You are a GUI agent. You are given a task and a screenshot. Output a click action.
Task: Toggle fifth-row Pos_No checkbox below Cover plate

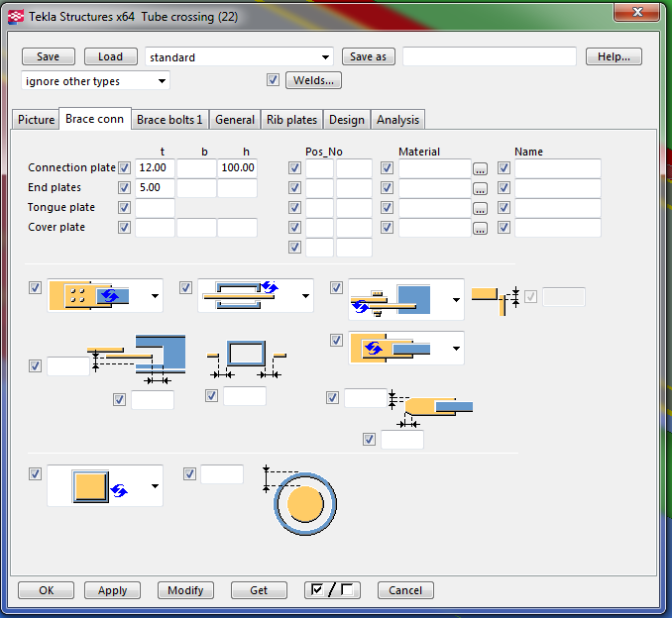tap(294, 248)
